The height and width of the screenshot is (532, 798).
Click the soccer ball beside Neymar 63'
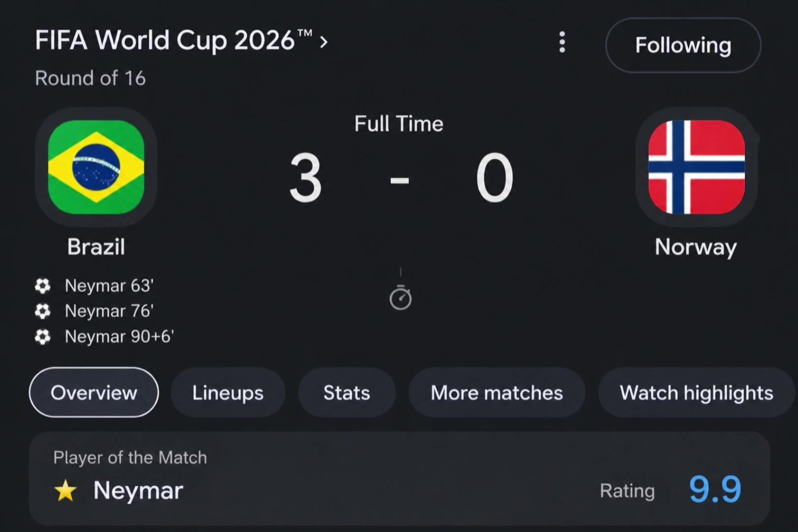point(42,286)
